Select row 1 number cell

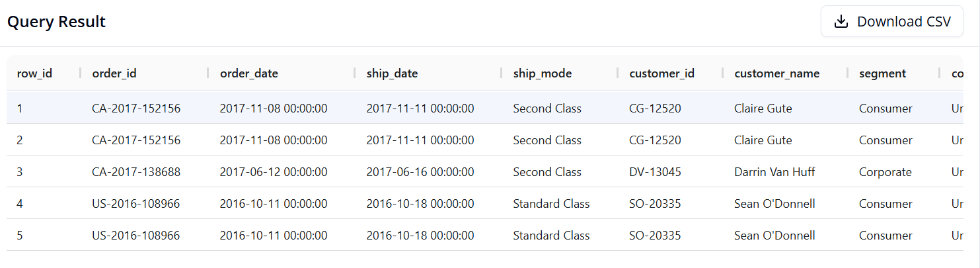[x=20, y=109]
